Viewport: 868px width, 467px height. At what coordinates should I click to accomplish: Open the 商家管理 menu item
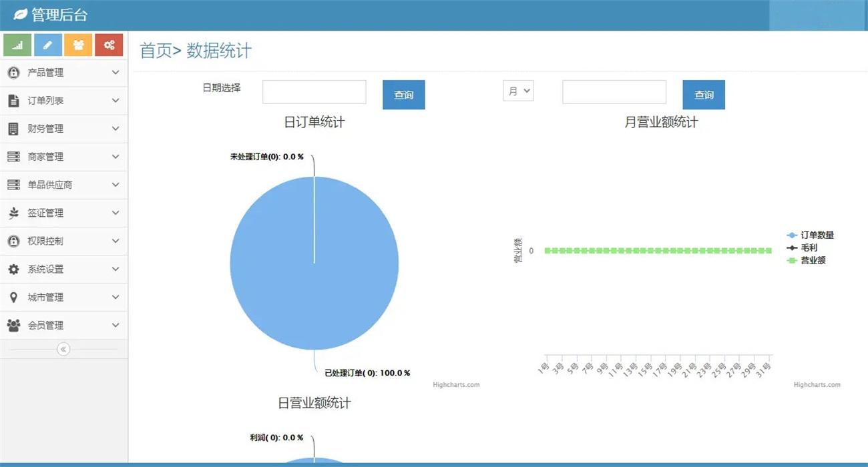tap(63, 157)
